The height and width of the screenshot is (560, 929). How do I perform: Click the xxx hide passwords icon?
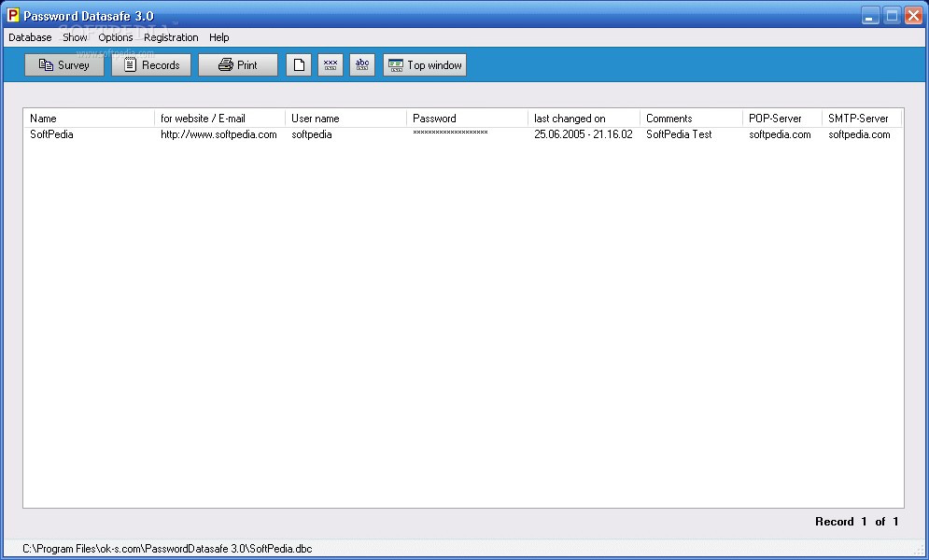(330, 65)
